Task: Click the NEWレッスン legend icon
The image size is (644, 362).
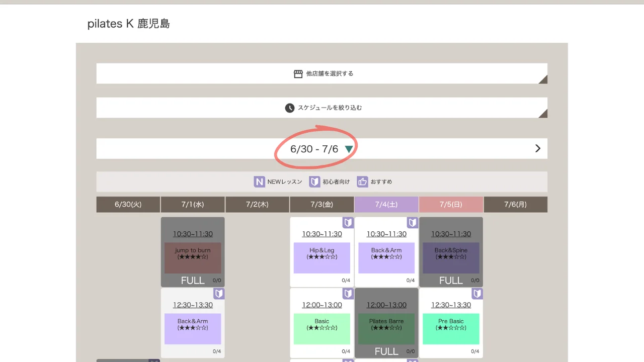Action: pos(259,182)
